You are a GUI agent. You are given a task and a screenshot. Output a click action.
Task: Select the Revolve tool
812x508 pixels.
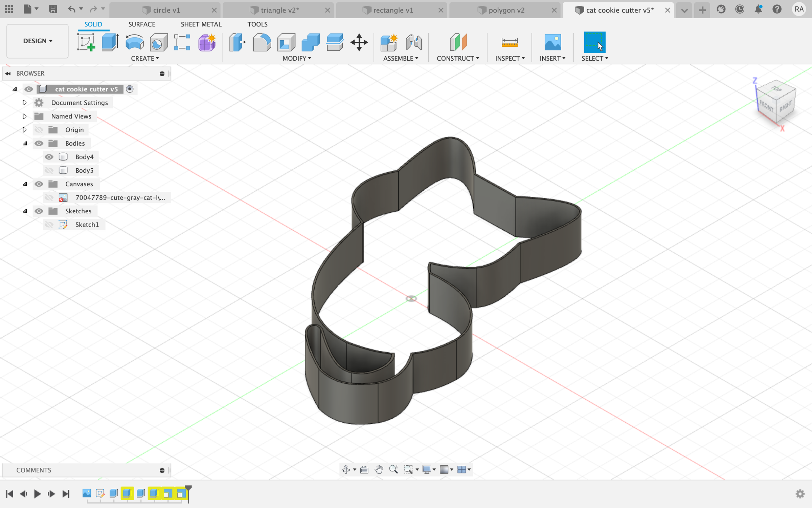(x=134, y=42)
